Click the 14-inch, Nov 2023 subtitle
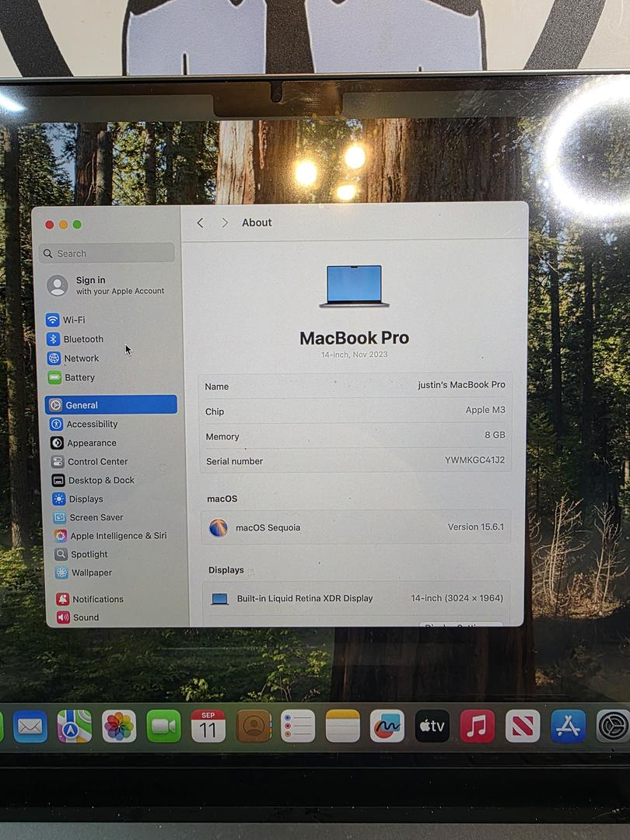The height and width of the screenshot is (840, 630). click(x=354, y=355)
